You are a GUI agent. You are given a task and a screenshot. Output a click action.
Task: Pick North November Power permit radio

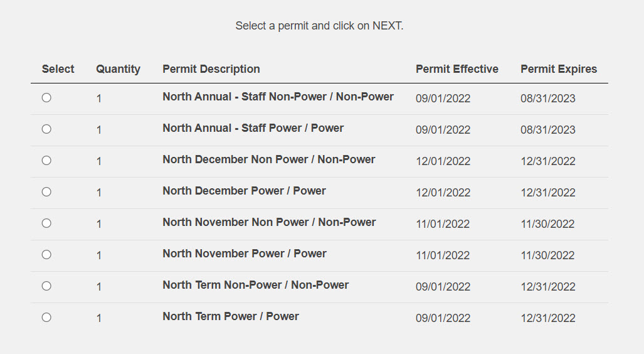(46, 254)
